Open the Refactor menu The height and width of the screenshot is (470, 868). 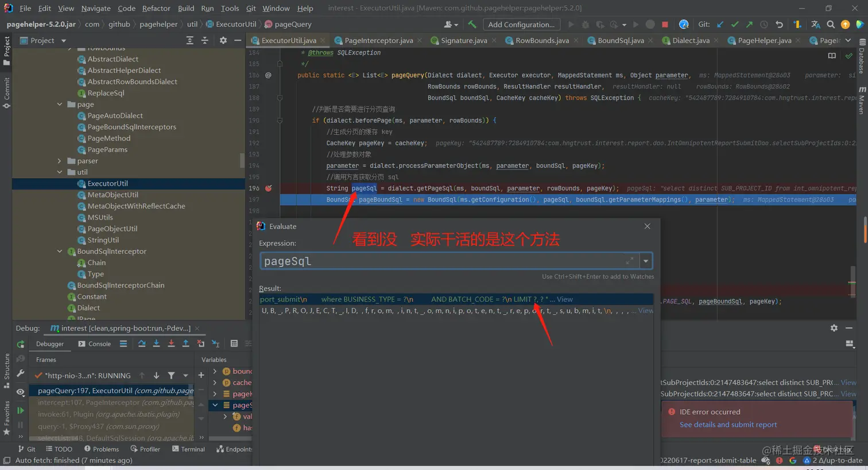[156, 8]
